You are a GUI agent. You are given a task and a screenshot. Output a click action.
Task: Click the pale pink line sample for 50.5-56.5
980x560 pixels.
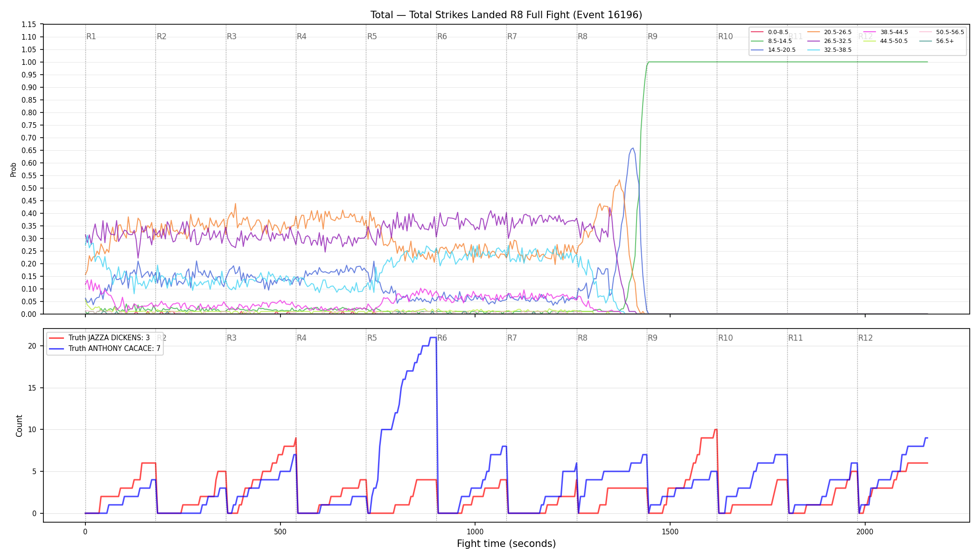pos(925,32)
